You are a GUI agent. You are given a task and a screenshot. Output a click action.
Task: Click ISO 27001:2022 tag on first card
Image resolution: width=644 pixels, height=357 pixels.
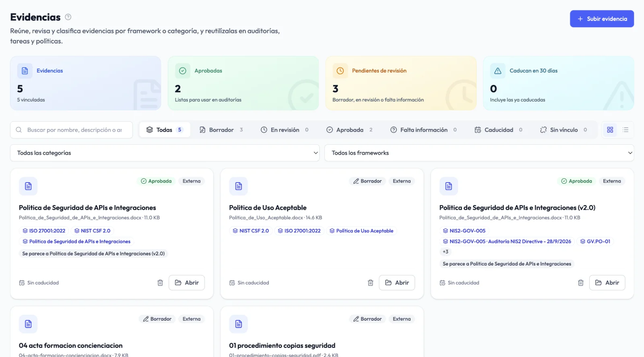44,231
